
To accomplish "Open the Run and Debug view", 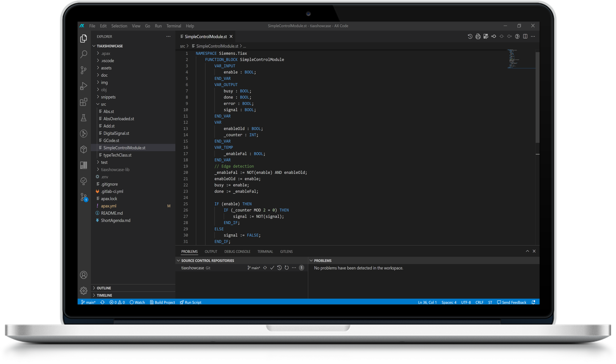I will tap(84, 86).
